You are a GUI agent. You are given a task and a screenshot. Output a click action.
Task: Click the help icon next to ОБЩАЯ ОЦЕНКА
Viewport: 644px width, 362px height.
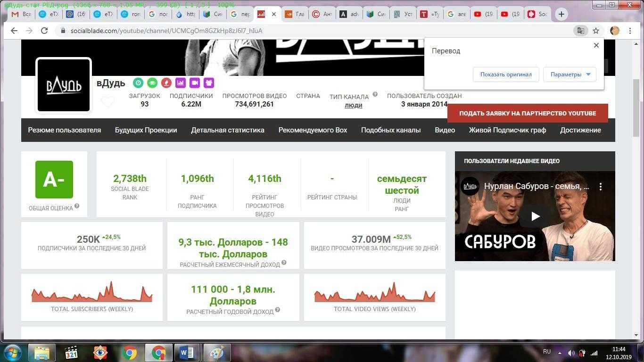coord(77,206)
